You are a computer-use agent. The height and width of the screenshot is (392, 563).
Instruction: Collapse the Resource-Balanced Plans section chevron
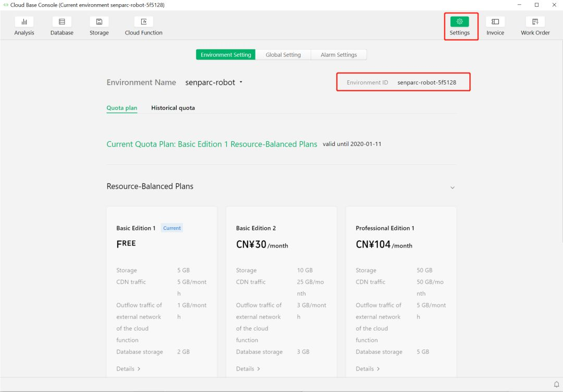(452, 187)
